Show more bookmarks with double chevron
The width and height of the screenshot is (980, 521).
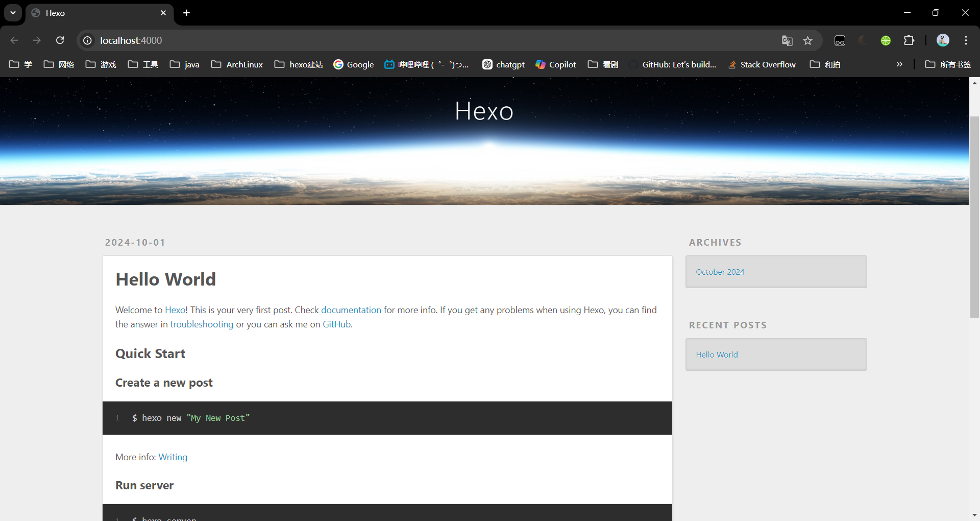899,64
